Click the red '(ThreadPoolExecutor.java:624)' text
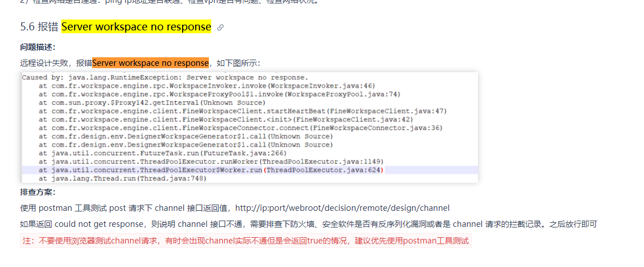 point(323,170)
